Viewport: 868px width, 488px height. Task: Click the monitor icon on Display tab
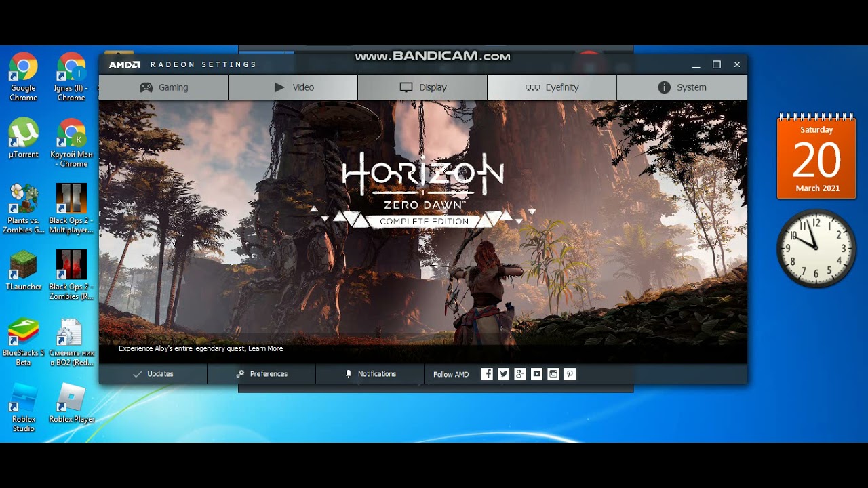pyautogui.click(x=406, y=87)
